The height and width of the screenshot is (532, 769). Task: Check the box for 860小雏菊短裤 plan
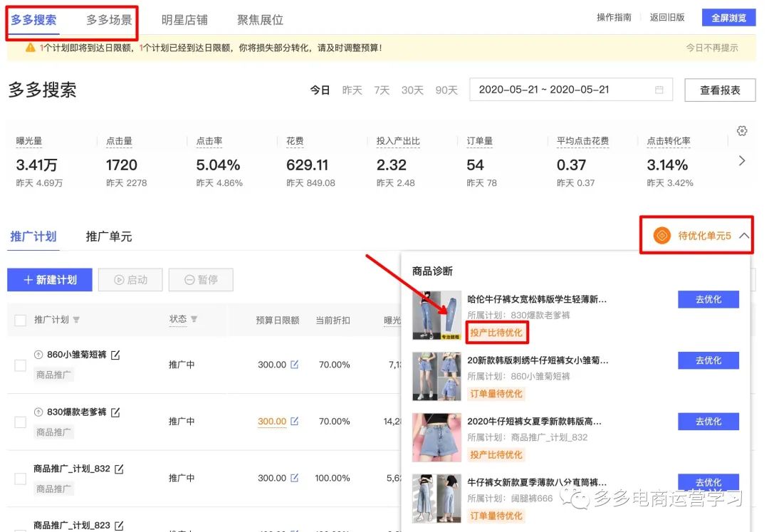[x=20, y=365]
